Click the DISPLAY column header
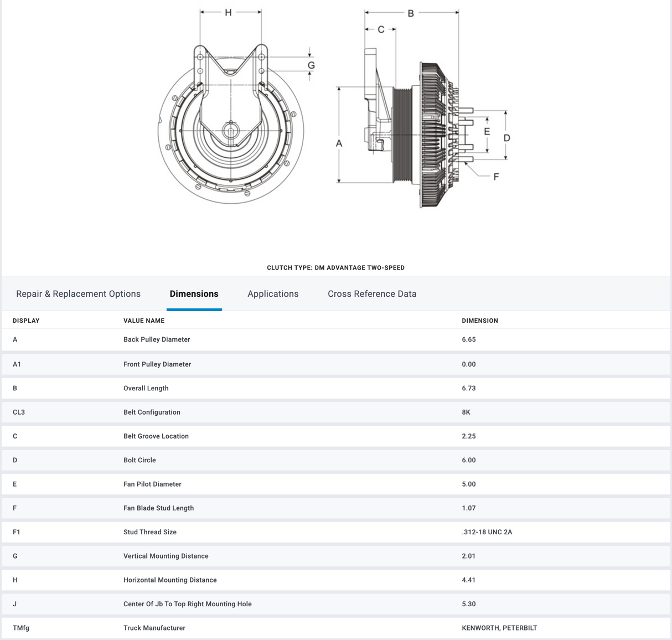 [26, 321]
